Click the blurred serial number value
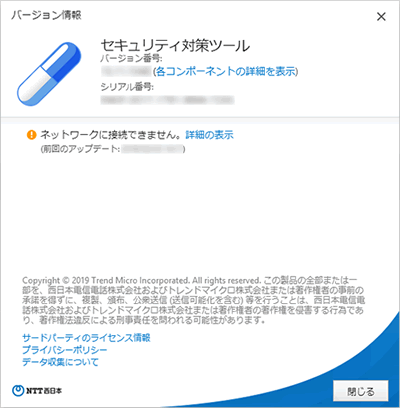Viewport: 400px width, 408px height. tap(167, 100)
